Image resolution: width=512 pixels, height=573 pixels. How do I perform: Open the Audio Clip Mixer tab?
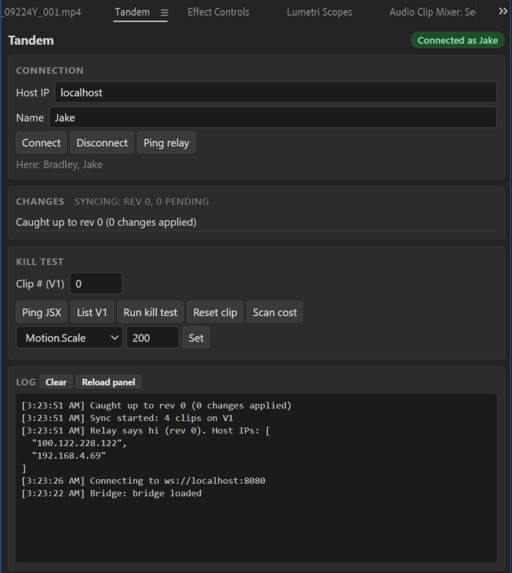pos(432,12)
